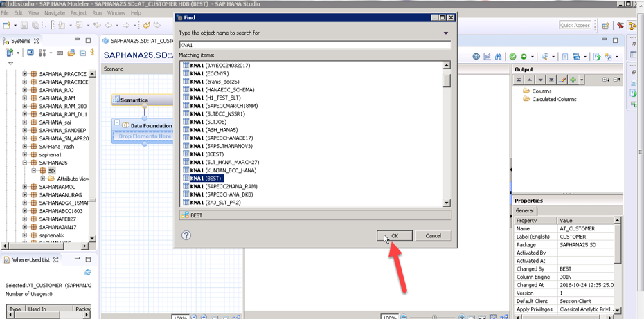Expand all icon in Output pane
This screenshot has width=644, height=319.
click(x=606, y=80)
